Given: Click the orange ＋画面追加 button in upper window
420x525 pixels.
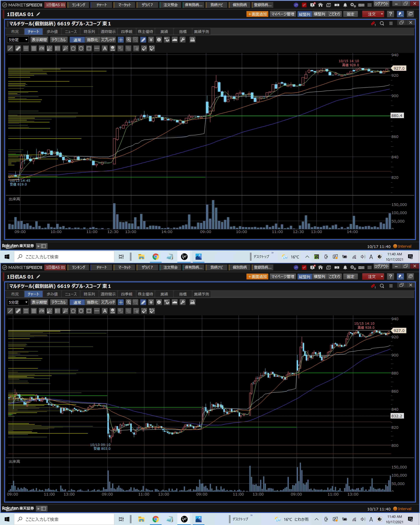Looking at the screenshot, I should 257,14.
